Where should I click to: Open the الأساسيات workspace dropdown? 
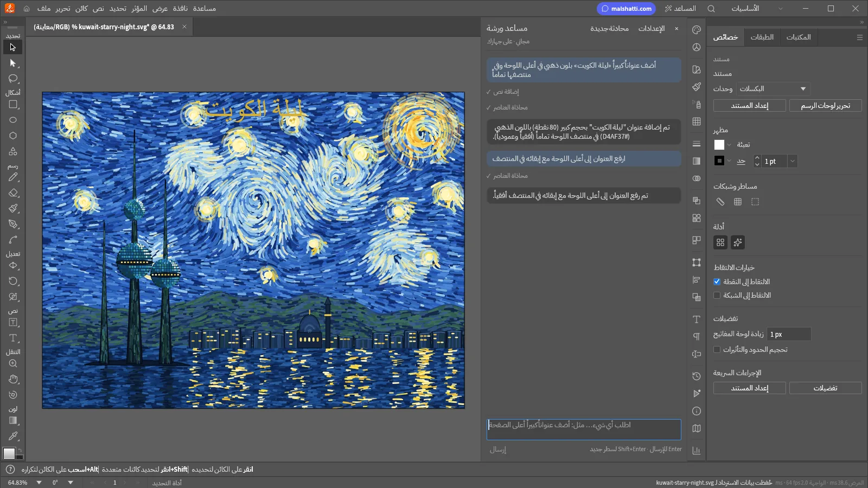[x=757, y=9]
